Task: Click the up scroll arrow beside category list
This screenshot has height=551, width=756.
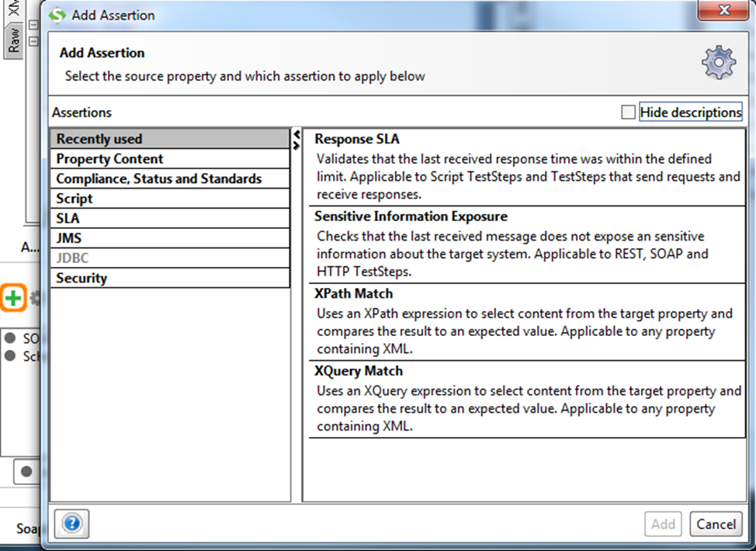Action: (x=297, y=133)
